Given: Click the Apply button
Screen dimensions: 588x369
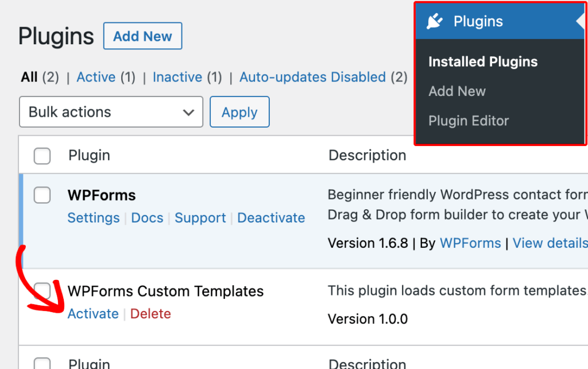Looking at the screenshot, I should click(x=239, y=112).
